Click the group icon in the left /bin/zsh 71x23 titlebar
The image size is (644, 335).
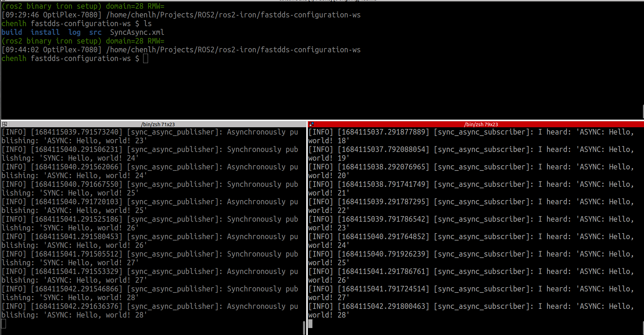[5, 124]
